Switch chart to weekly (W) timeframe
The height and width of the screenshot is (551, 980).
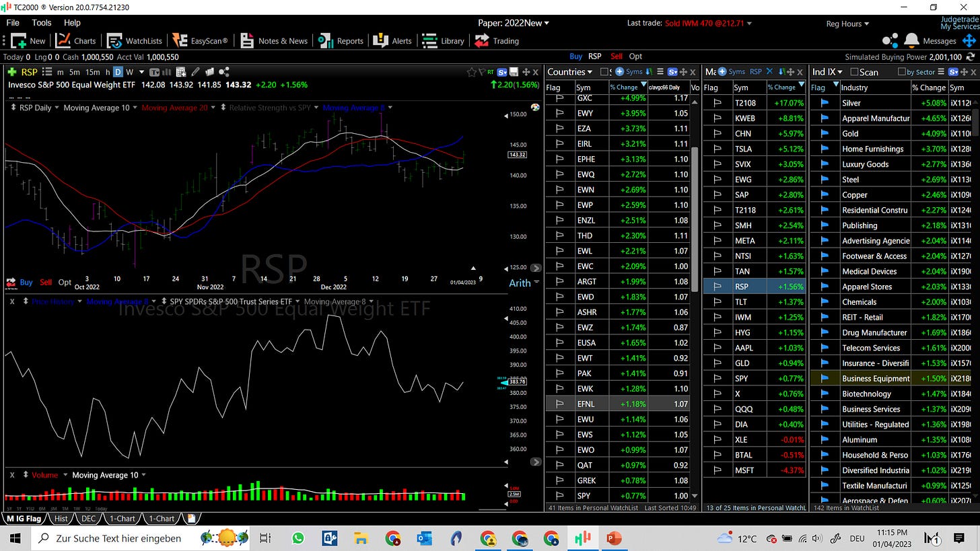pyautogui.click(x=130, y=72)
